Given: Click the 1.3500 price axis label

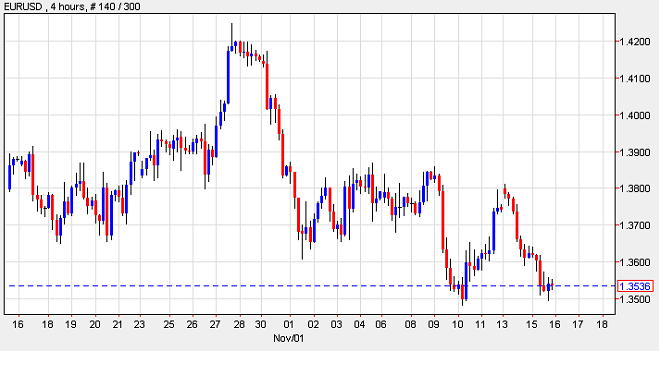Looking at the screenshot, I should (635, 299).
